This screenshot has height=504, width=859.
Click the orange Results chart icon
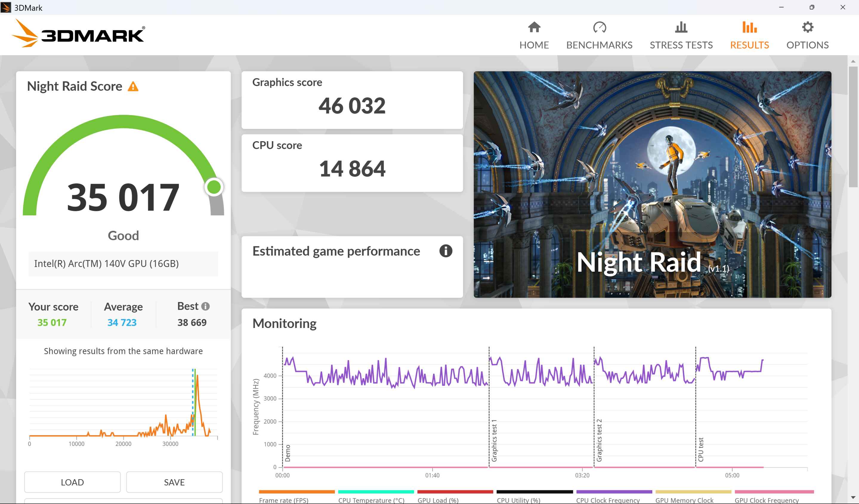click(749, 27)
